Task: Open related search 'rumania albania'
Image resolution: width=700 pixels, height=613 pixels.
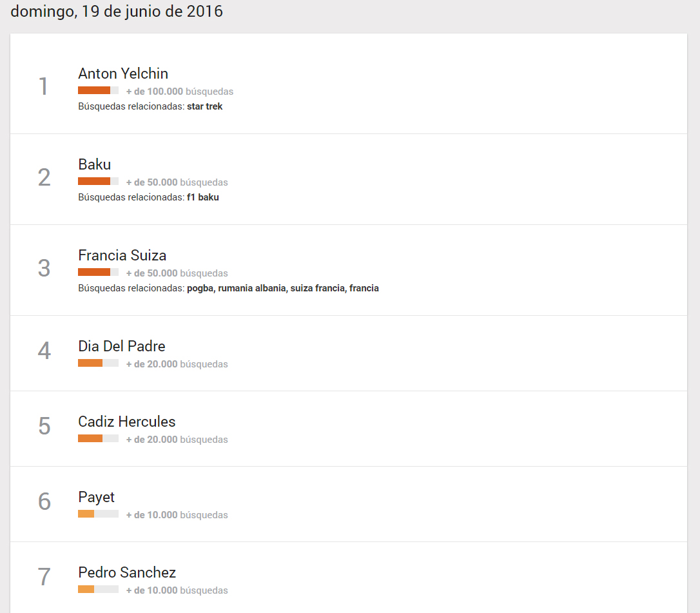Action: click(x=251, y=288)
